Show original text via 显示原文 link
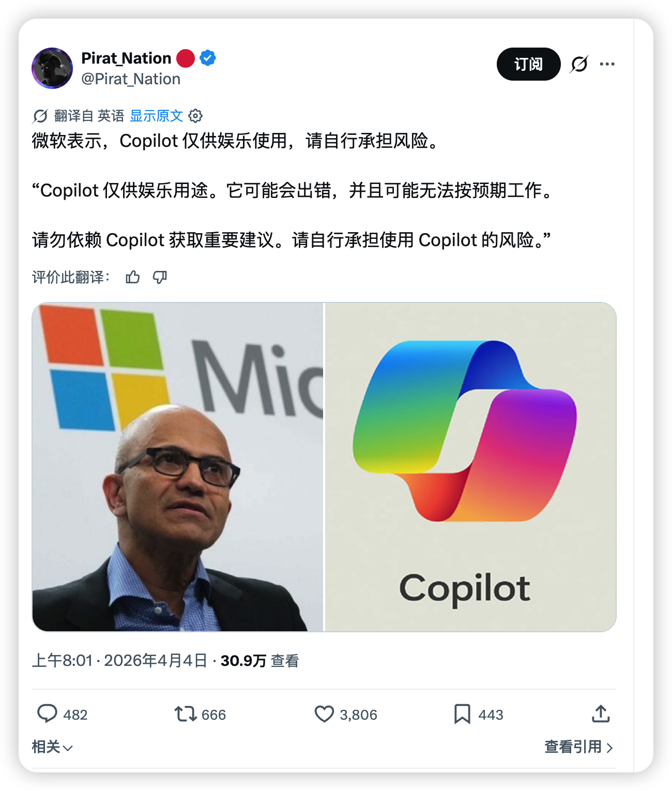672x791 pixels. [x=156, y=116]
